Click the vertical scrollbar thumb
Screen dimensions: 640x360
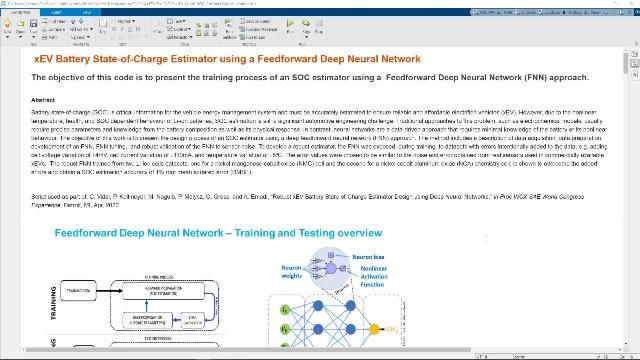coord(626,62)
